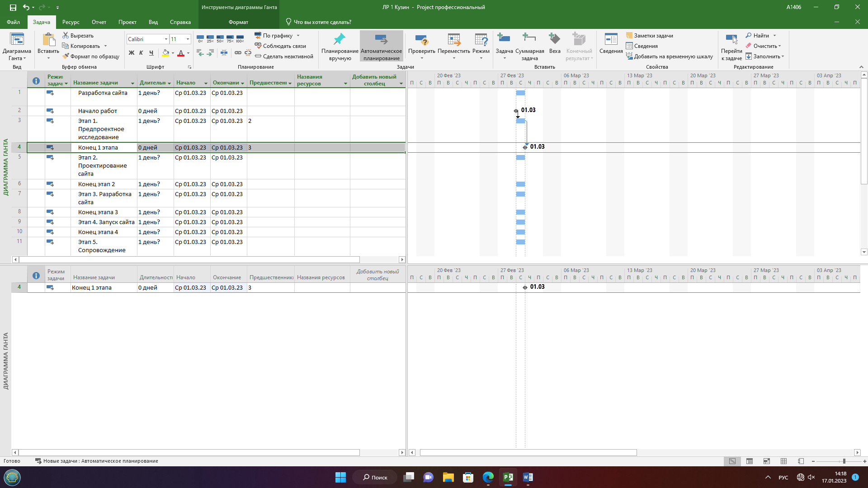Screen dimensions: 868x488
Task: Collapse the ribbon with the arrow
Action: coord(861,67)
